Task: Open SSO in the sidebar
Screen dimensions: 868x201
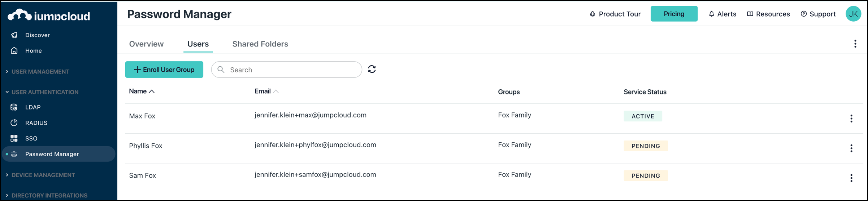Action: click(31, 138)
